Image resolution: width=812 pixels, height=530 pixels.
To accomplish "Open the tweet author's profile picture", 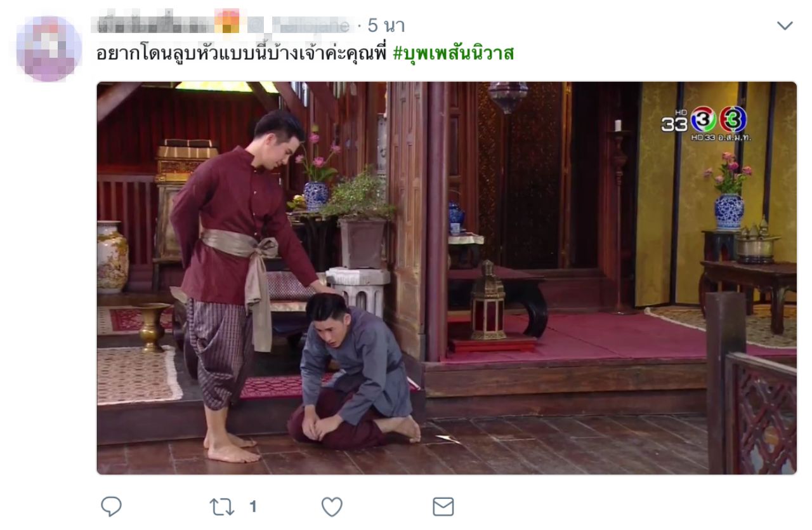I will pos(49,49).
